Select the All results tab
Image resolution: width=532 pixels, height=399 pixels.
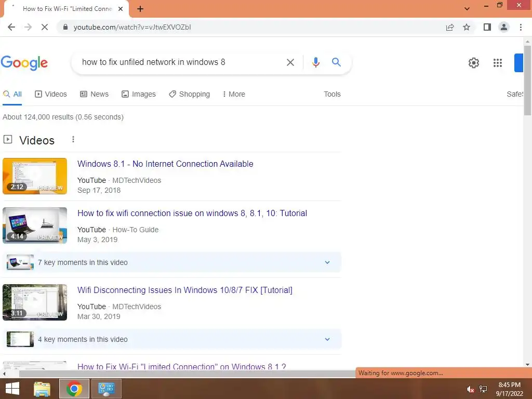tap(12, 95)
